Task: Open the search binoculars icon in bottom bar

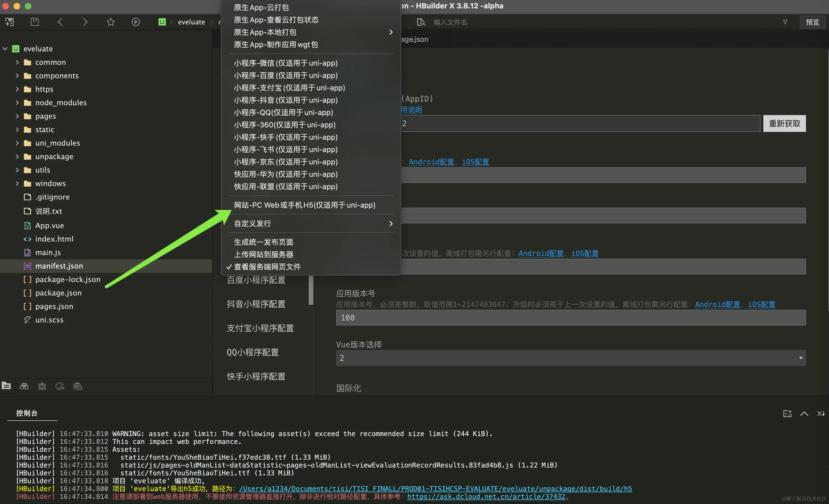Action: coord(24,386)
